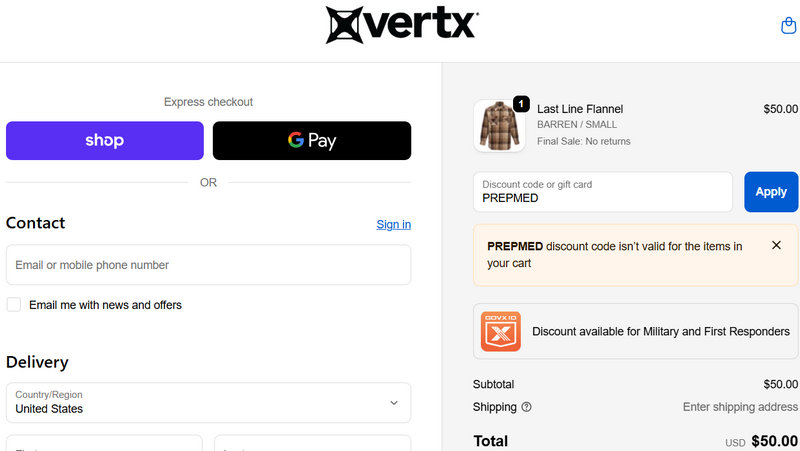Open the shopping bag cart icon
The width and height of the screenshot is (800, 451).
point(788,26)
